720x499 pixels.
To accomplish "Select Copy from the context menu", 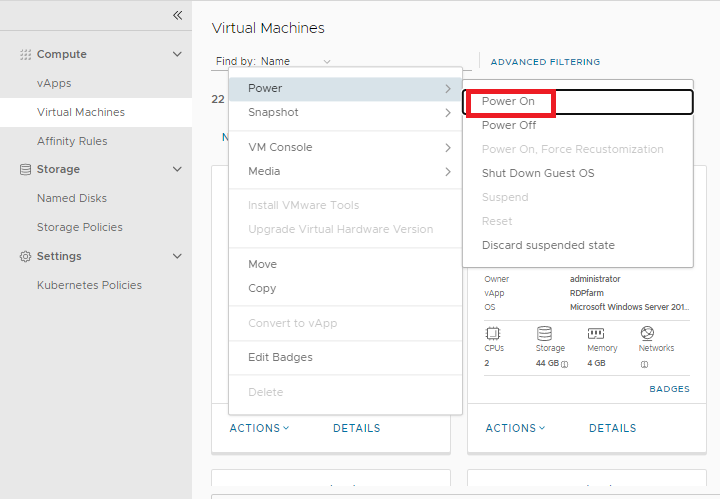I will 345,288.
